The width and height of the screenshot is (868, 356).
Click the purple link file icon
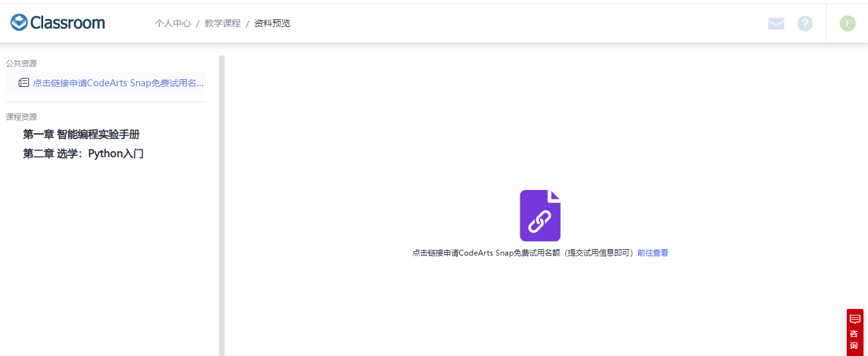(540, 216)
